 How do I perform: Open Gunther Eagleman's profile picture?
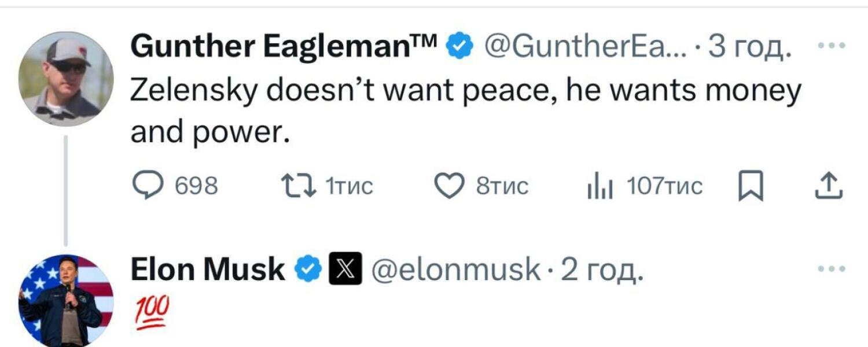point(65,78)
